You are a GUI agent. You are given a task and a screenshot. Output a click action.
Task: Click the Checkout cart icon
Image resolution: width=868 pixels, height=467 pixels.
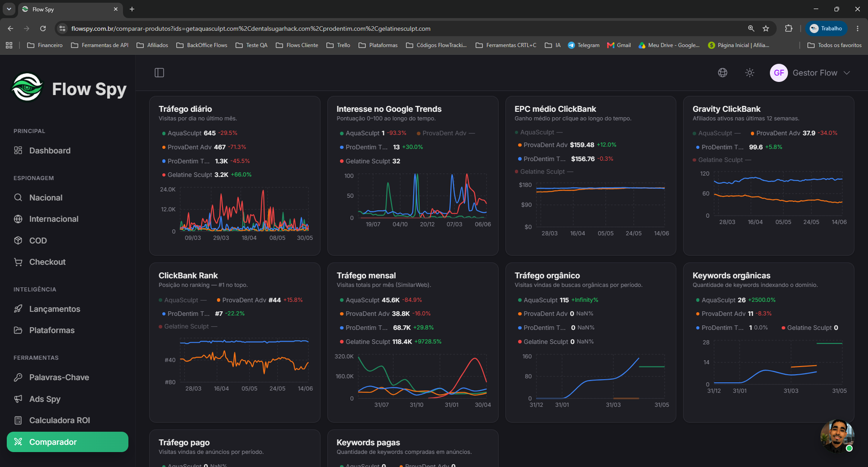[18, 262]
